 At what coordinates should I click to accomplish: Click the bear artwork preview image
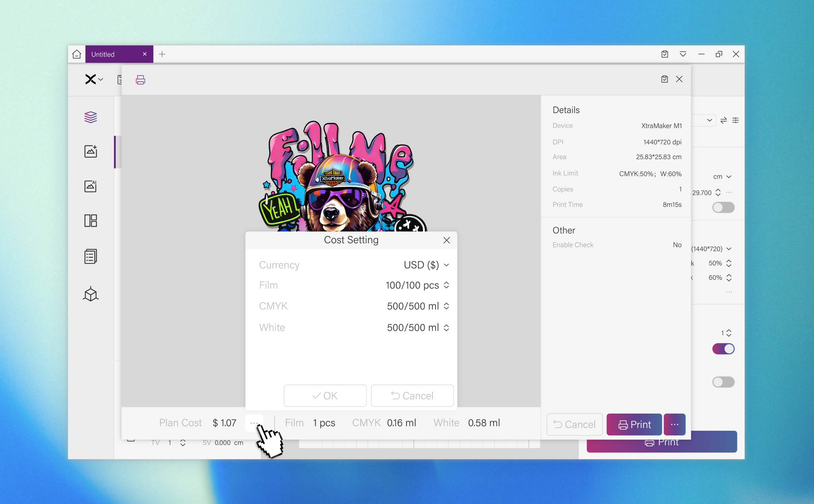pyautogui.click(x=343, y=176)
